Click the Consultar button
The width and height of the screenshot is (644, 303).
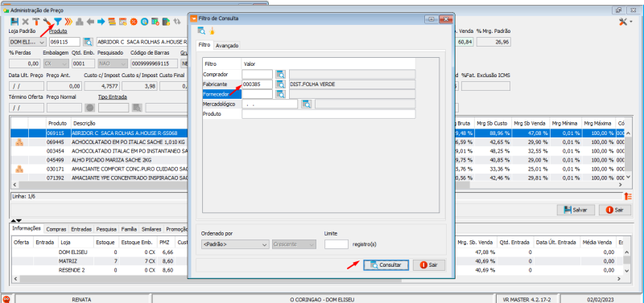click(x=386, y=265)
